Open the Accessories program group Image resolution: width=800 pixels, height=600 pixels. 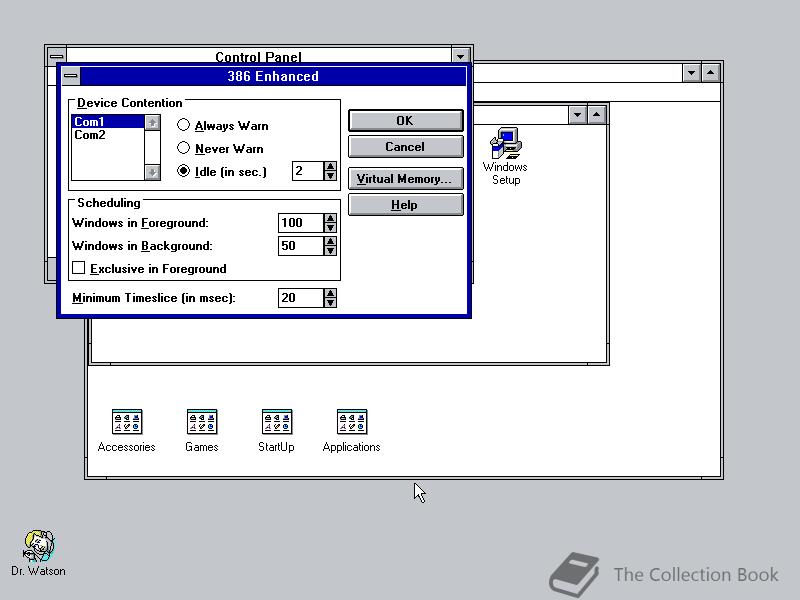click(127, 431)
